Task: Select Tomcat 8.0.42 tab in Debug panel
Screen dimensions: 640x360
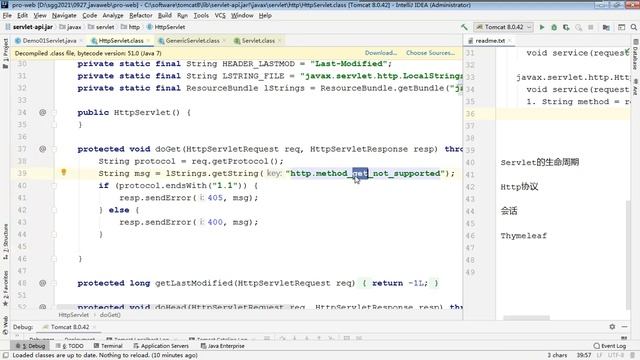Action: click(x=70, y=327)
